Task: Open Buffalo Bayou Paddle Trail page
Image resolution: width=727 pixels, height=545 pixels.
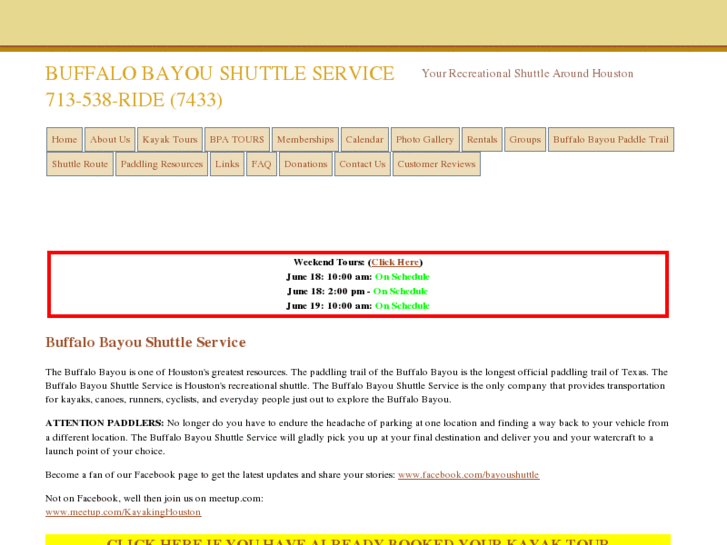Action: pos(611,140)
